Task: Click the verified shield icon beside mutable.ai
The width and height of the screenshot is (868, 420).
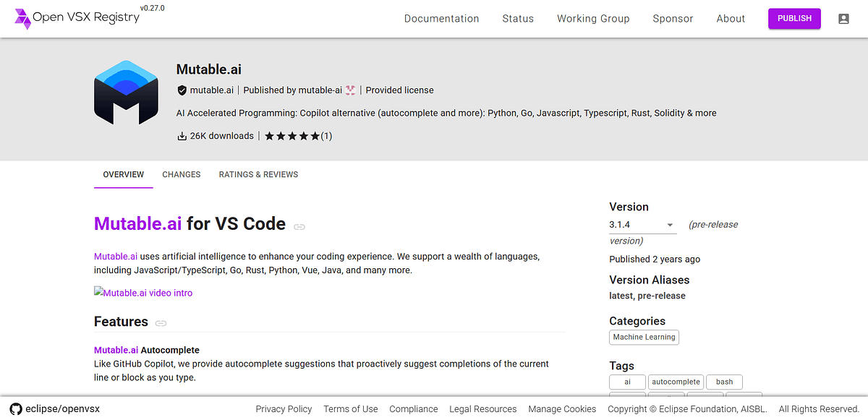Action: (x=182, y=90)
